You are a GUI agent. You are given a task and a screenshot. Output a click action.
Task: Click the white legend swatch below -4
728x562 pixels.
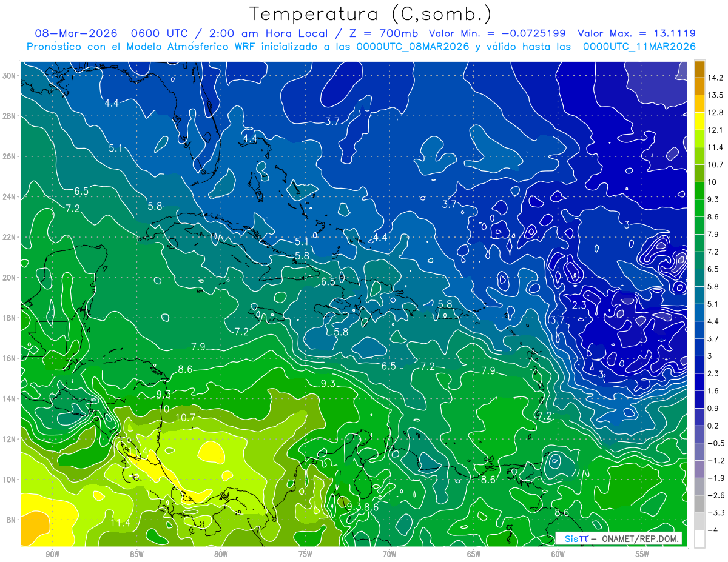click(699, 538)
